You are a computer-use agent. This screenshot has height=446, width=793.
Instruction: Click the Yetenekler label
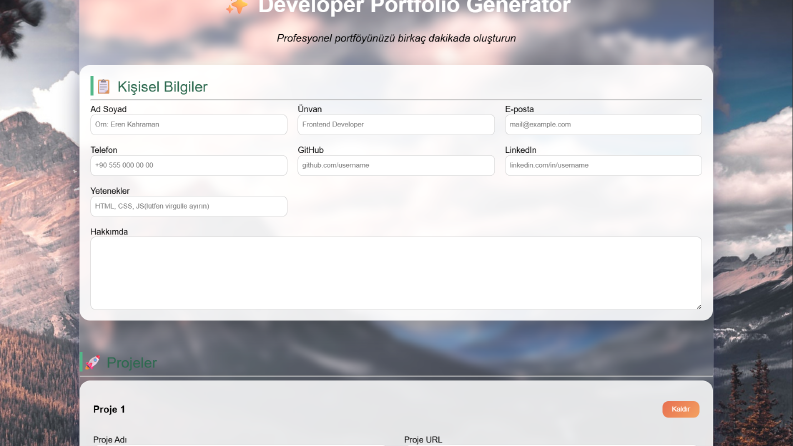(x=110, y=191)
